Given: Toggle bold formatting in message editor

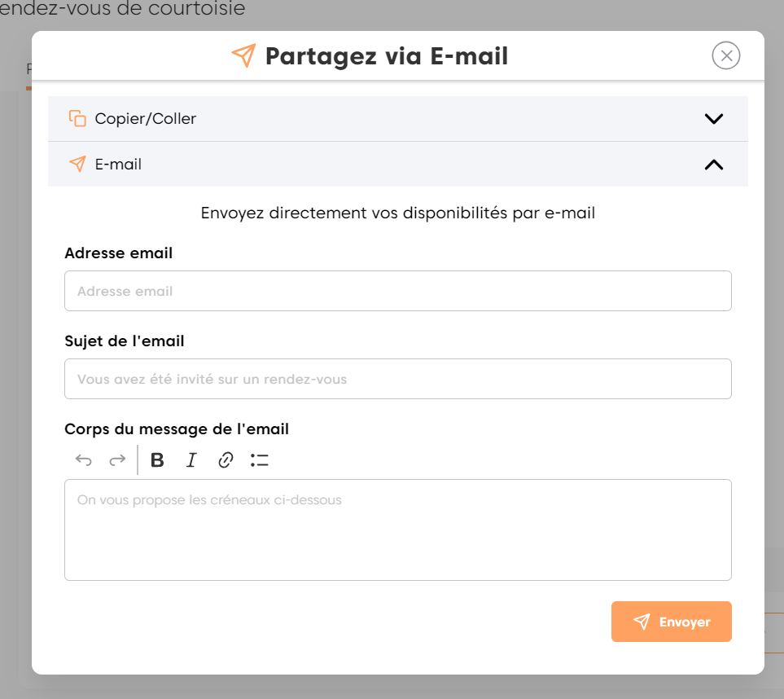Looking at the screenshot, I should point(158,460).
